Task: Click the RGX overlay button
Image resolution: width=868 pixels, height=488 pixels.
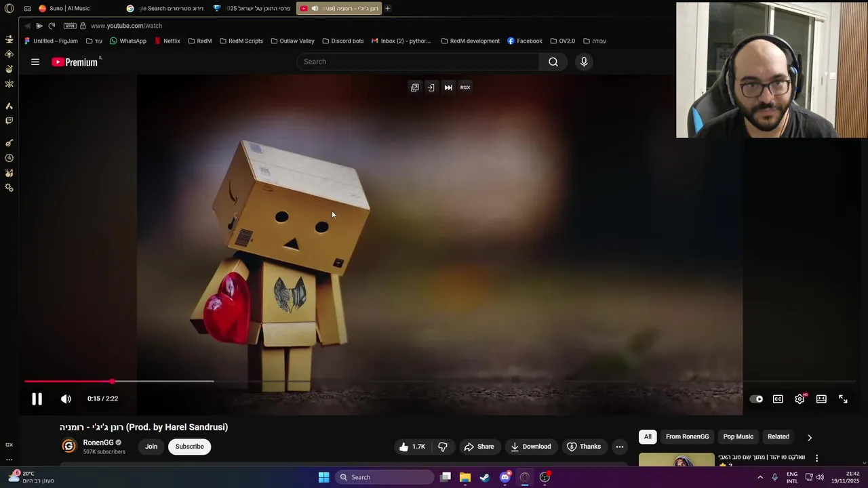Action: tap(465, 87)
